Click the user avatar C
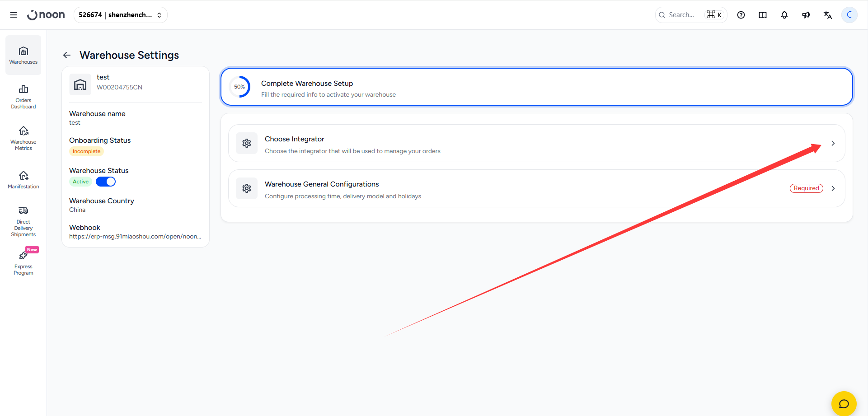 click(849, 15)
